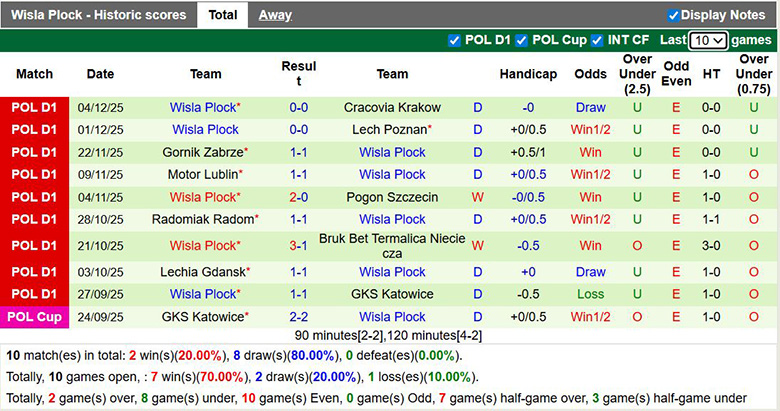780x411 pixels.
Task: Click the 2-0 score versus Pogon Szczecin
Action: [x=298, y=197]
